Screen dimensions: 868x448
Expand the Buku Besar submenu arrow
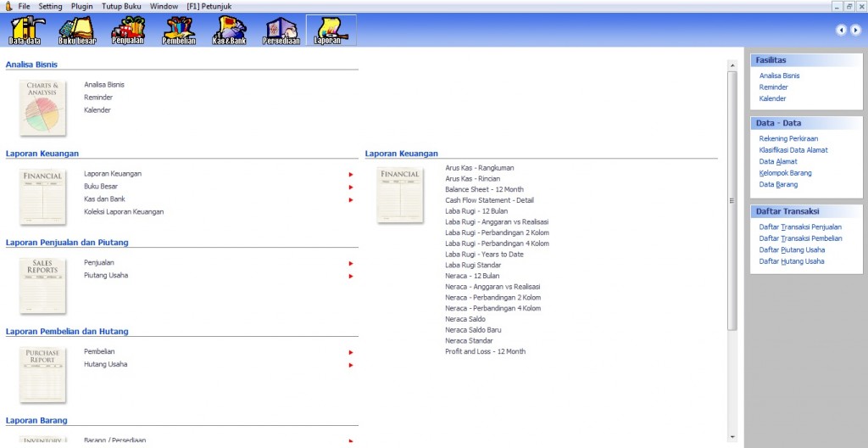click(350, 187)
